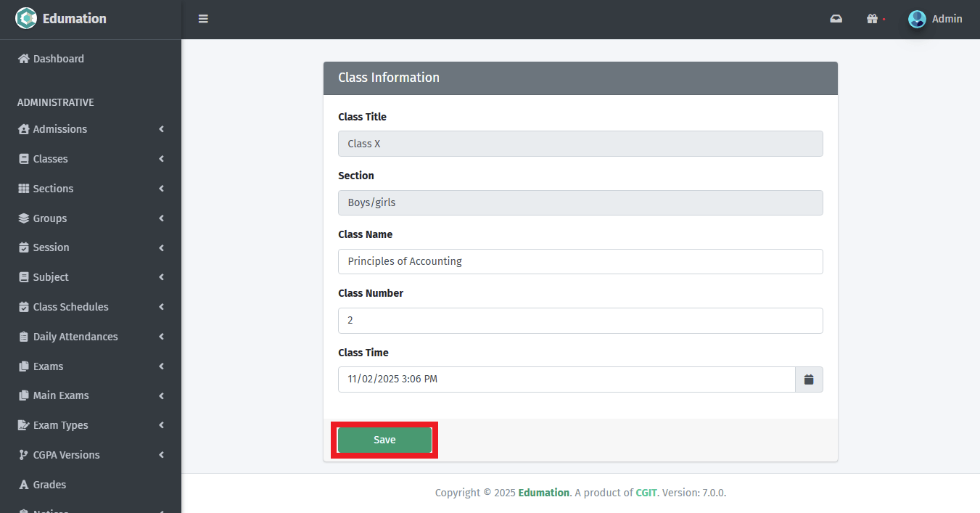Open the Class Schedules menu item
The height and width of the screenshot is (513, 980).
point(91,307)
